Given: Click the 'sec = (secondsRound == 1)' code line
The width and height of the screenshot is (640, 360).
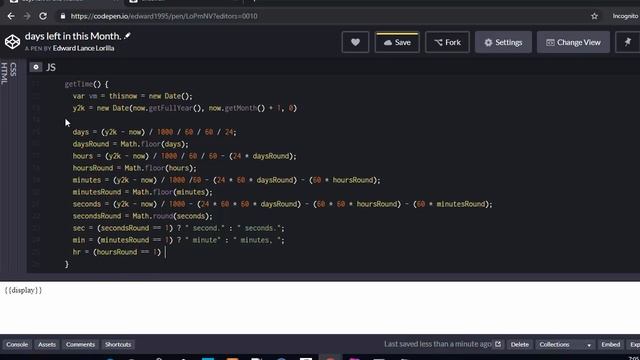Looking at the screenshot, I should [x=178, y=228].
